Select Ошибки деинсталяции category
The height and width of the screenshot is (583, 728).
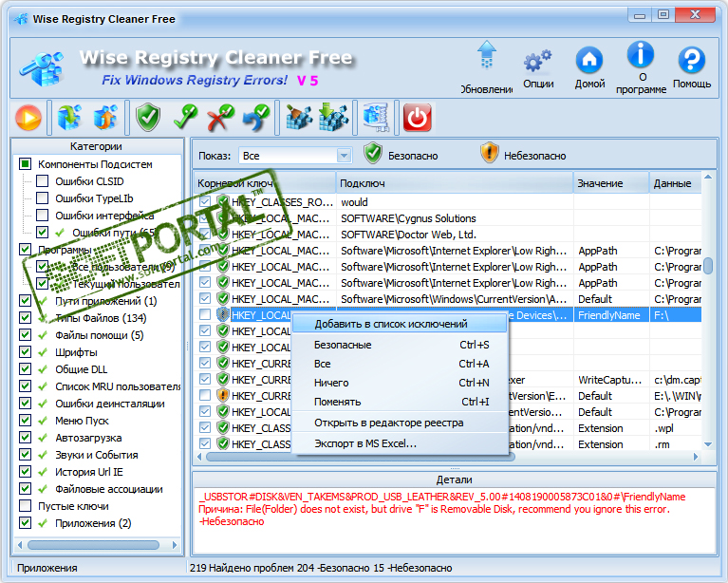(109, 404)
